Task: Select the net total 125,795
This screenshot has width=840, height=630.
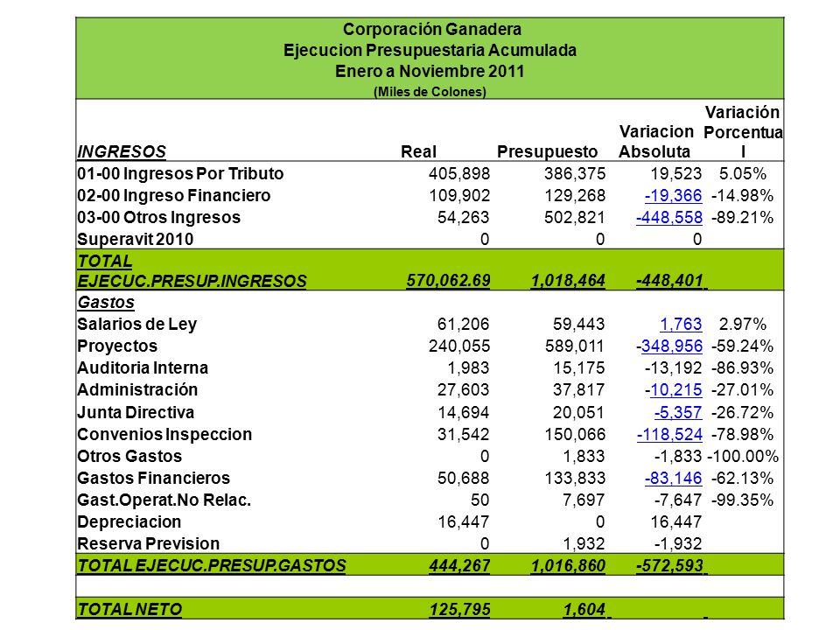Action: click(x=459, y=609)
